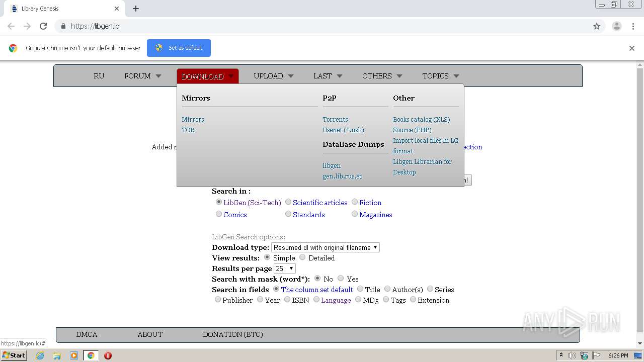Expand the TOPICS menu
This screenshot has width=644, height=362.
[x=440, y=76]
